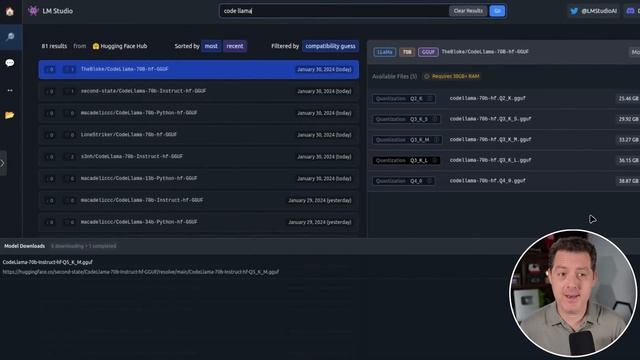640x360 pixels.
Task: Select LoneStriker/CodeLlama-70b-hf-GGUF result
Action: [199, 135]
